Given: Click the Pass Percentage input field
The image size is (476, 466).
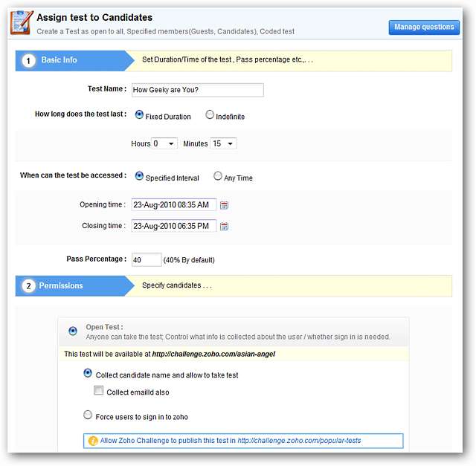Looking at the screenshot, I should [147, 259].
